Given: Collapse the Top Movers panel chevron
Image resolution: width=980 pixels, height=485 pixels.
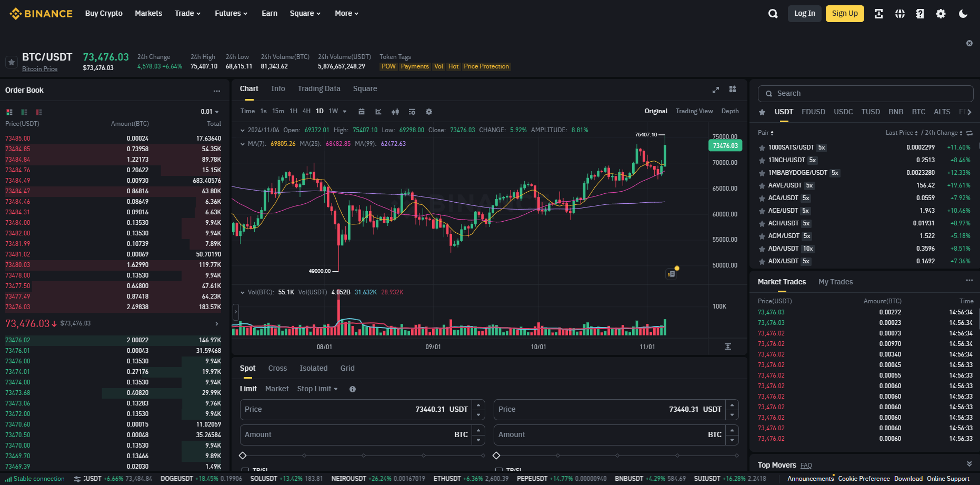Looking at the screenshot, I should [x=969, y=464].
